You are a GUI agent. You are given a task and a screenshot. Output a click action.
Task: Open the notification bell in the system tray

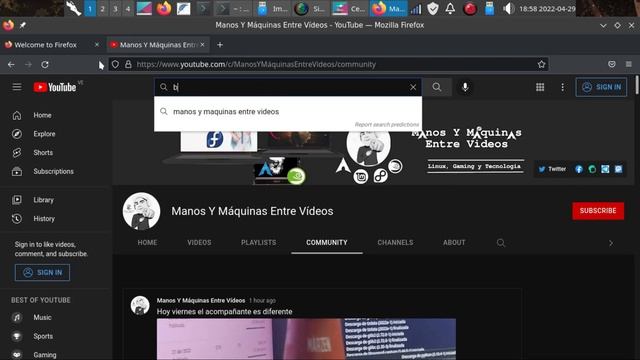(450, 9)
